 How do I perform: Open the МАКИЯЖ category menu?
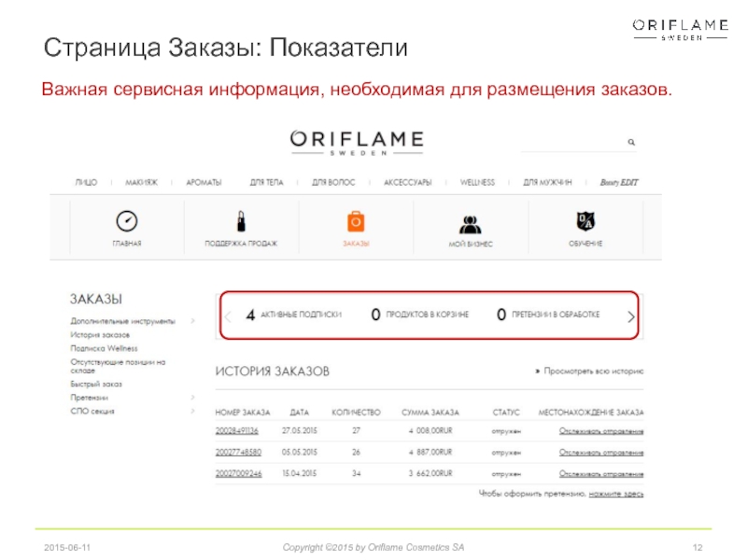coord(142,182)
